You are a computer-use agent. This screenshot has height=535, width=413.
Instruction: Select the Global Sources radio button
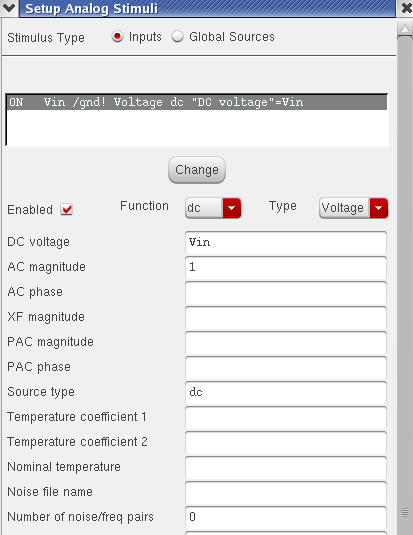click(177, 36)
